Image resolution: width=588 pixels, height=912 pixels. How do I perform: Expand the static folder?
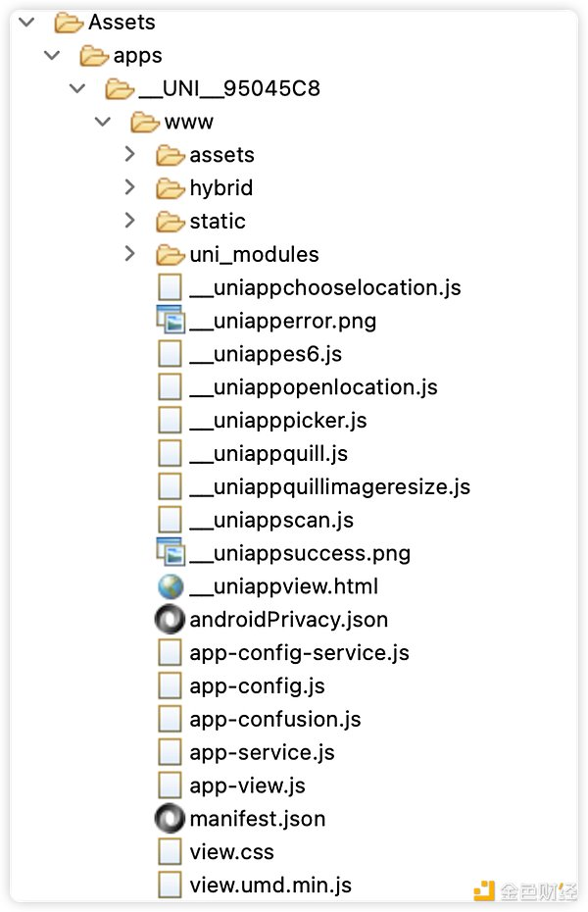point(130,221)
